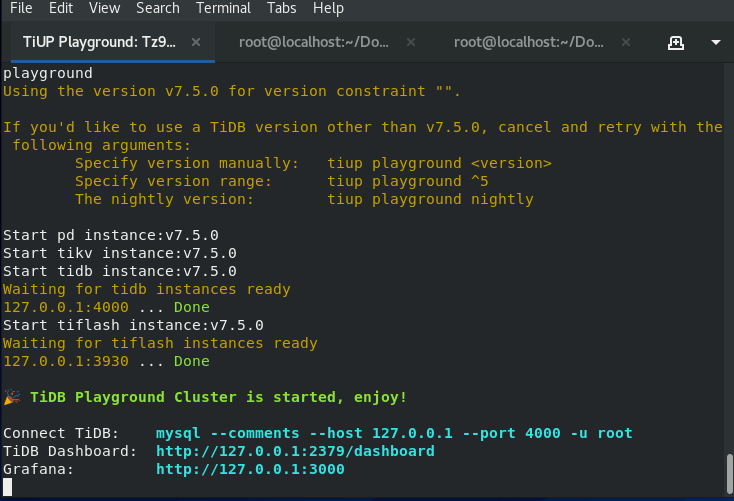734x501 pixels.
Task: Switch to the TiUP Playground tab
Action: [x=98, y=42]
